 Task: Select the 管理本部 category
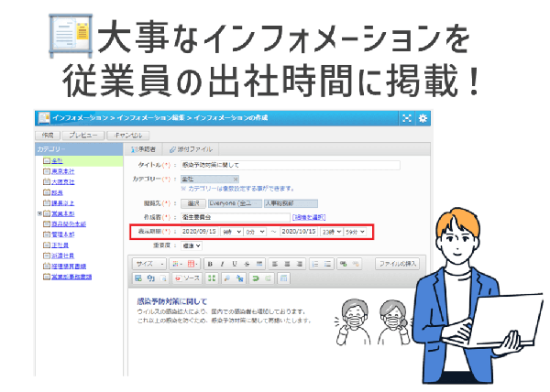tap(62, 234)
